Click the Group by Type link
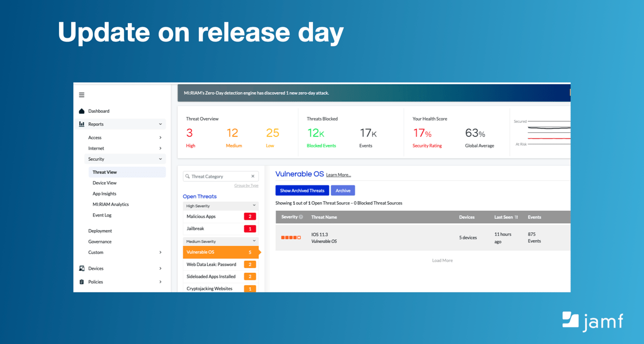The width and height of the screenshot is (644, 344). coord(246,185)
